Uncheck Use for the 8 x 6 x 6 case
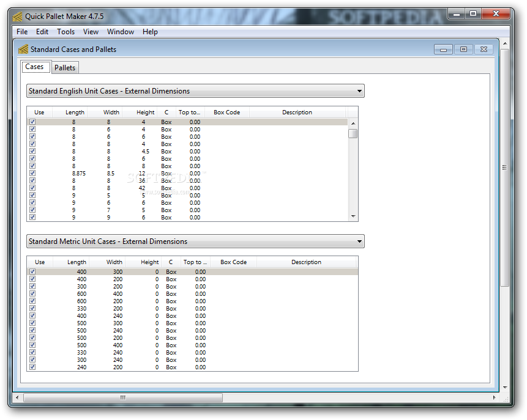 click(x=32, y=136)
